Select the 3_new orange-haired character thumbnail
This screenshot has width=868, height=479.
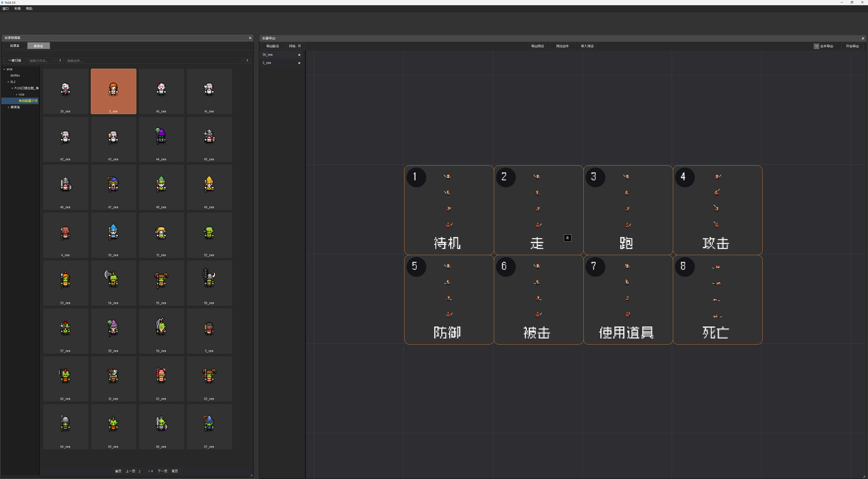pyautogui.click(x=113, y=91)
